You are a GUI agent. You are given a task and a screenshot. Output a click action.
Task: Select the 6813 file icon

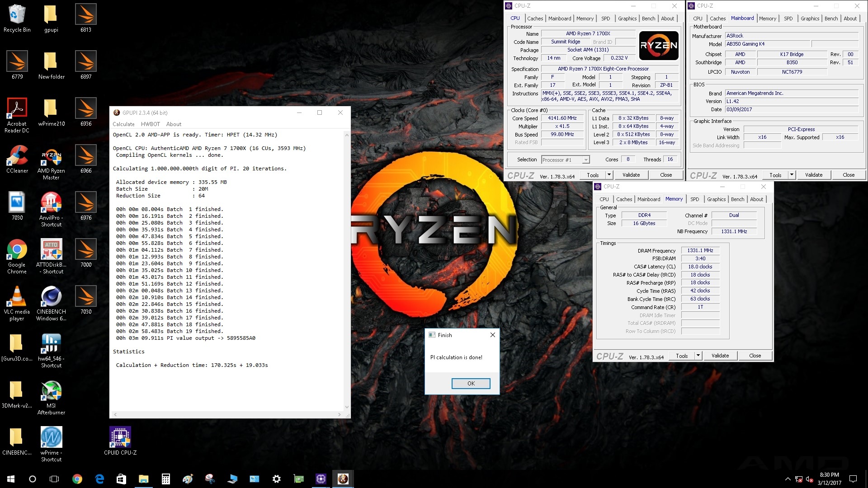86,19
